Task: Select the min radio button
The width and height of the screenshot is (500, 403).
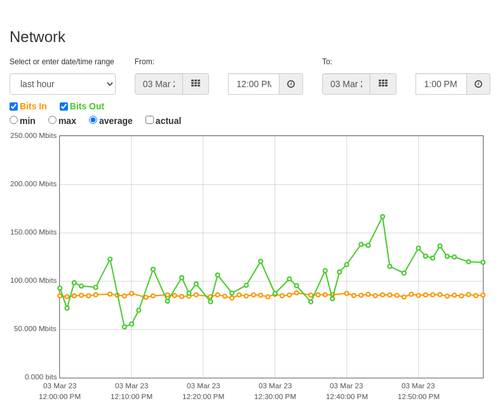Action: [x=14, y=120]
